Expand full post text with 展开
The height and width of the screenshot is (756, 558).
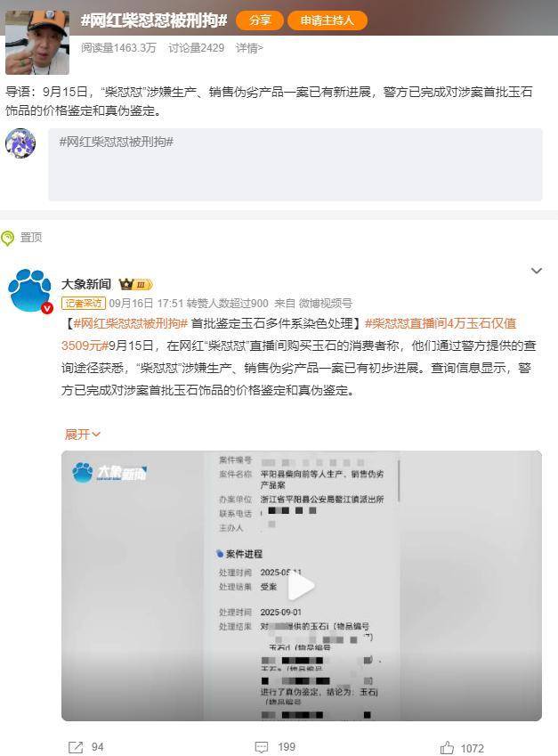[83, 435]
